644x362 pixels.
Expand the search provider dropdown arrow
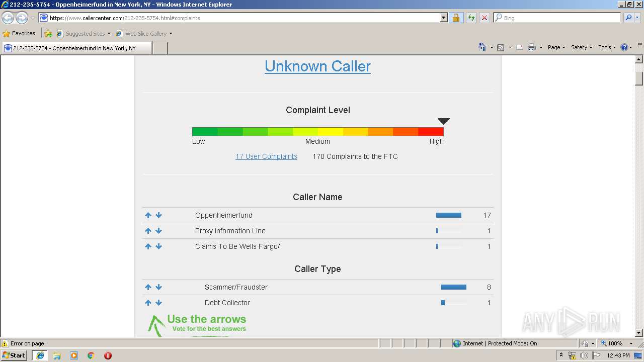[637, 18]
